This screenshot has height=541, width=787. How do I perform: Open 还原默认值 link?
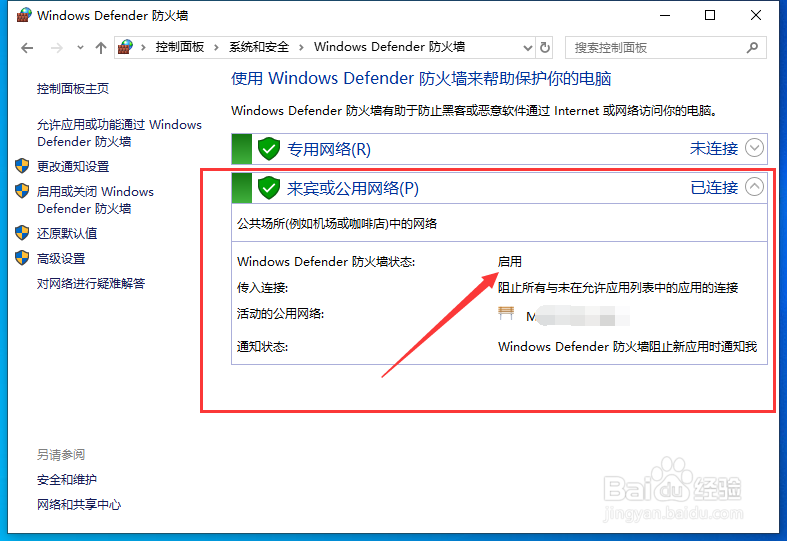pos(67,233)
